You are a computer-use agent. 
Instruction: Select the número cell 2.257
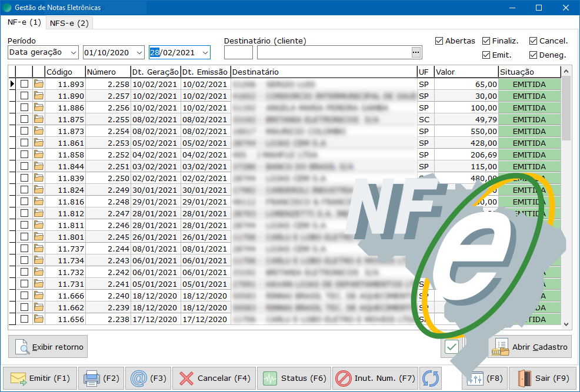tap(108, 96)
